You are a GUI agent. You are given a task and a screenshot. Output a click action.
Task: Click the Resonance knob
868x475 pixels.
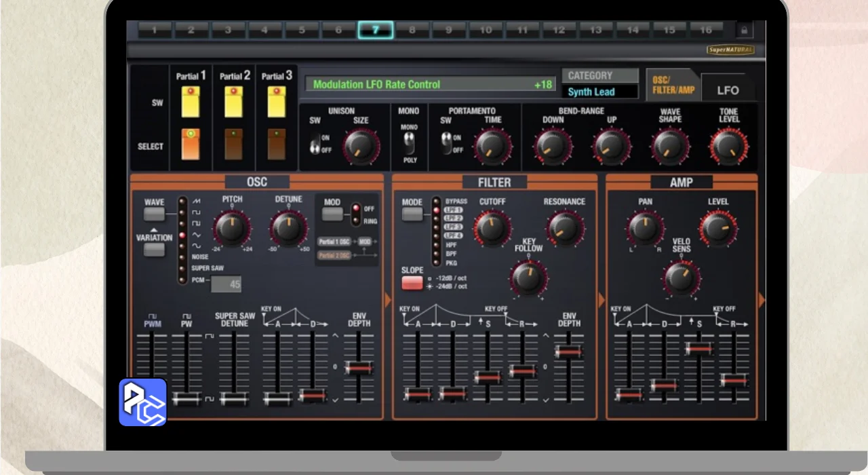point(564,229)
